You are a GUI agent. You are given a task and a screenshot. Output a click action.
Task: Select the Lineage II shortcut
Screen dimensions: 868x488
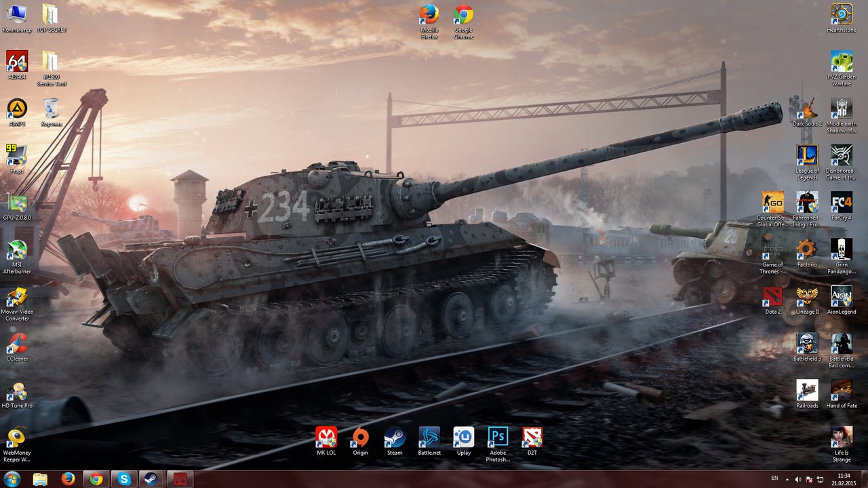pyautogui.click(x=807, y=300)
